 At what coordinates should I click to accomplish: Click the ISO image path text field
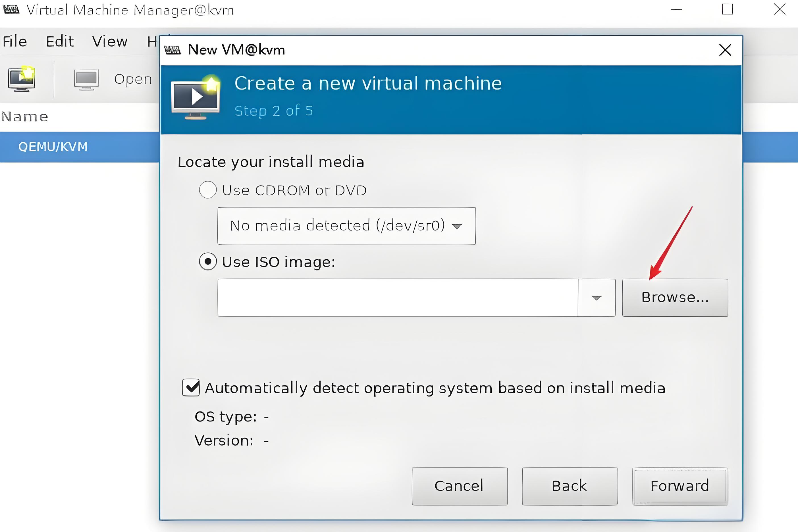point(398,298)
